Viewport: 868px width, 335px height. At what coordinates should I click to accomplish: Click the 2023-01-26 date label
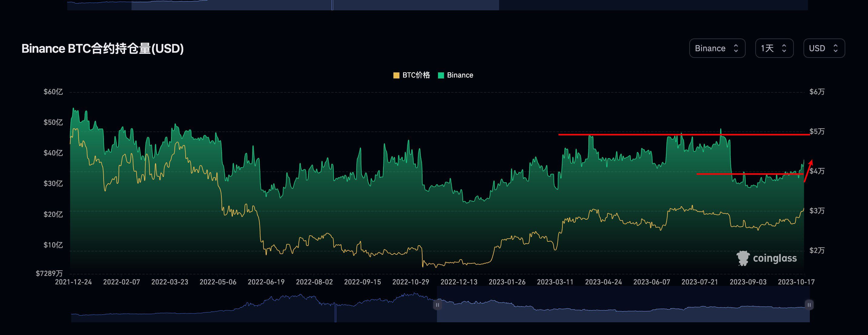click(x=507, y=282)
